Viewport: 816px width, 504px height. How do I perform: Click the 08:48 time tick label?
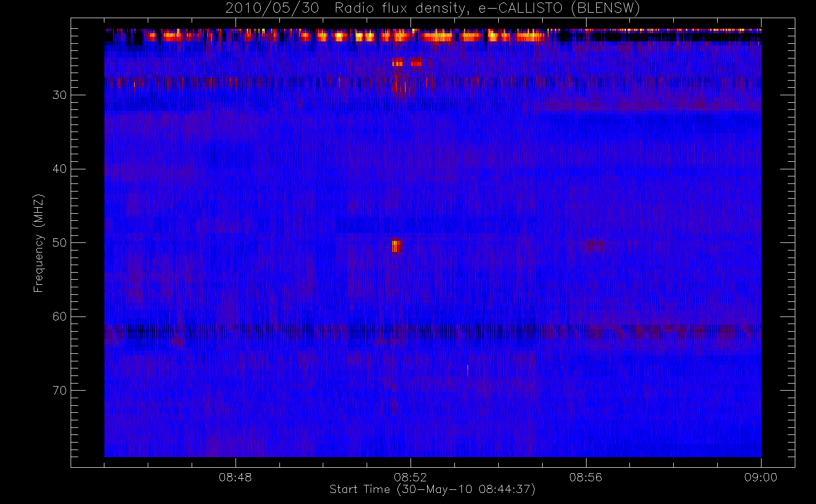[x=235, y=477]
